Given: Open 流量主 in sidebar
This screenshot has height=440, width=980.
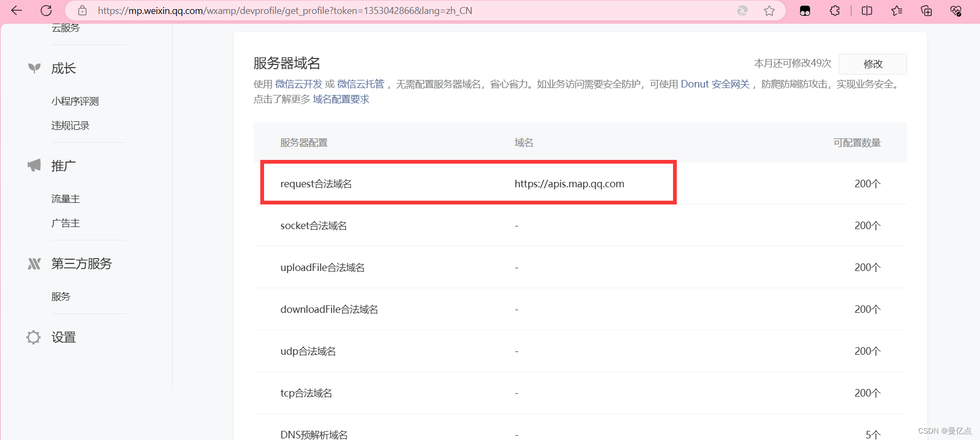Looking at the screenshot, I should point(65,199).
